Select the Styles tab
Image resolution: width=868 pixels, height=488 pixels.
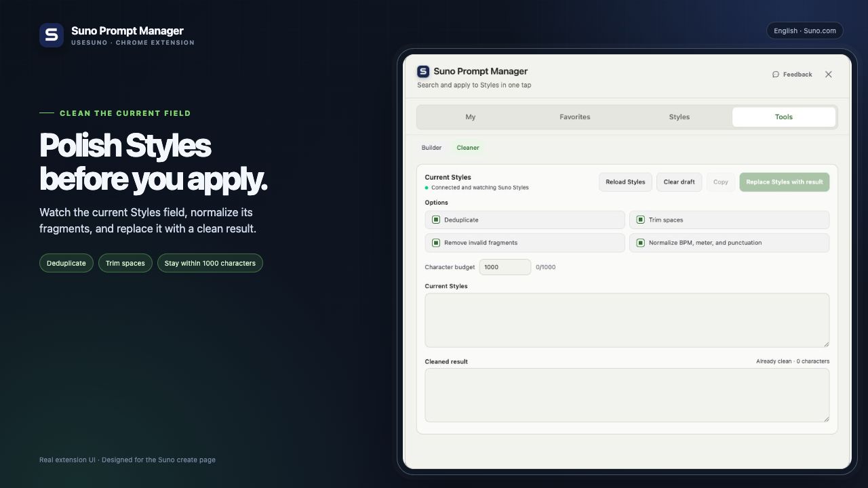point(679,117)
